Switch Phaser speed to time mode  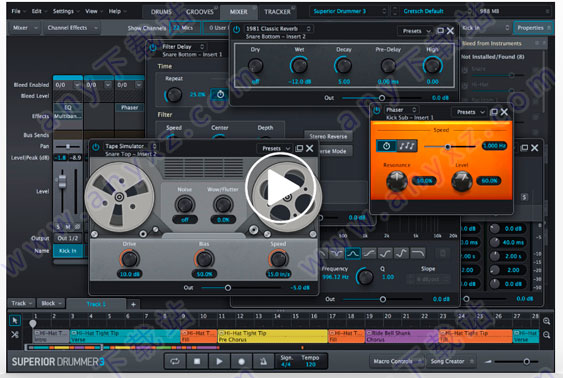[386, 146]
